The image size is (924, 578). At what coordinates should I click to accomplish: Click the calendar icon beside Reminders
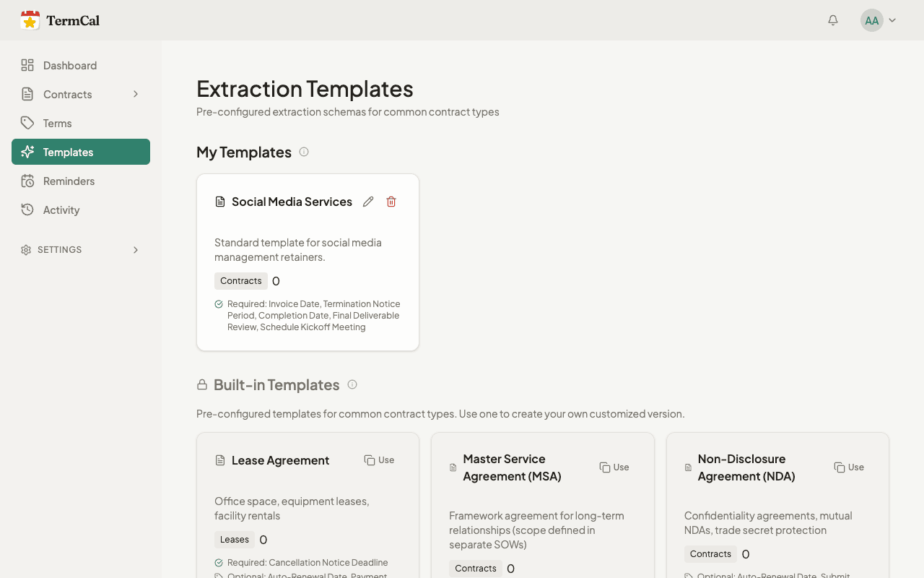pyautogui.click(x=27, y=181)
